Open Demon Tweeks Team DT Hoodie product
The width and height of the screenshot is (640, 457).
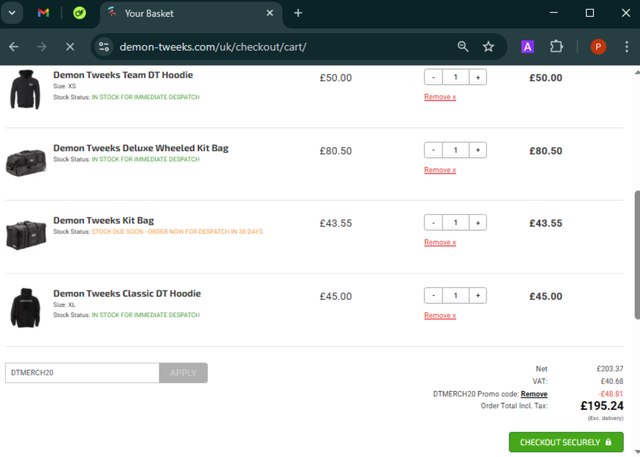point(123,75)
